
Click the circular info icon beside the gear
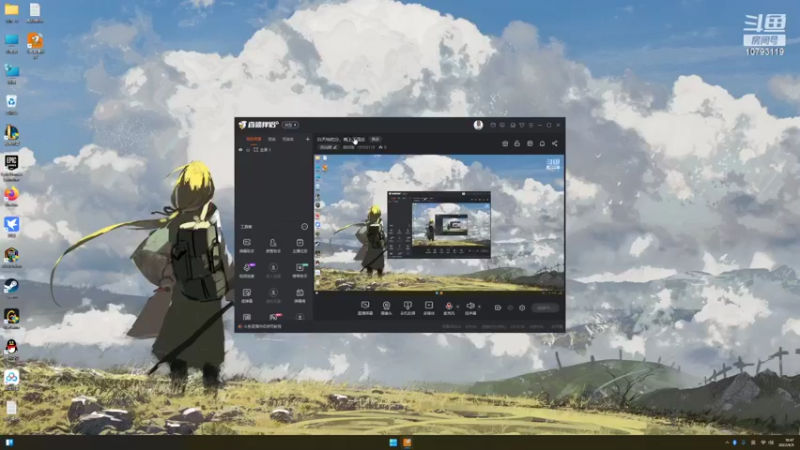click(x=510, y=308)
